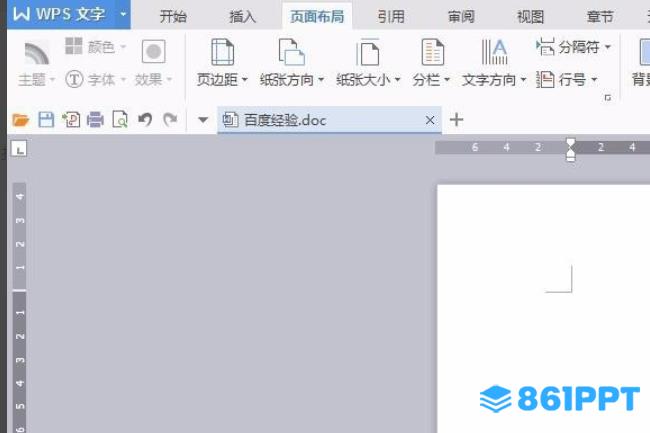This screenshot has width=650, height=433.
Task: Click the open folder icon
Action: pyautogui.click(x=21, y=120)
